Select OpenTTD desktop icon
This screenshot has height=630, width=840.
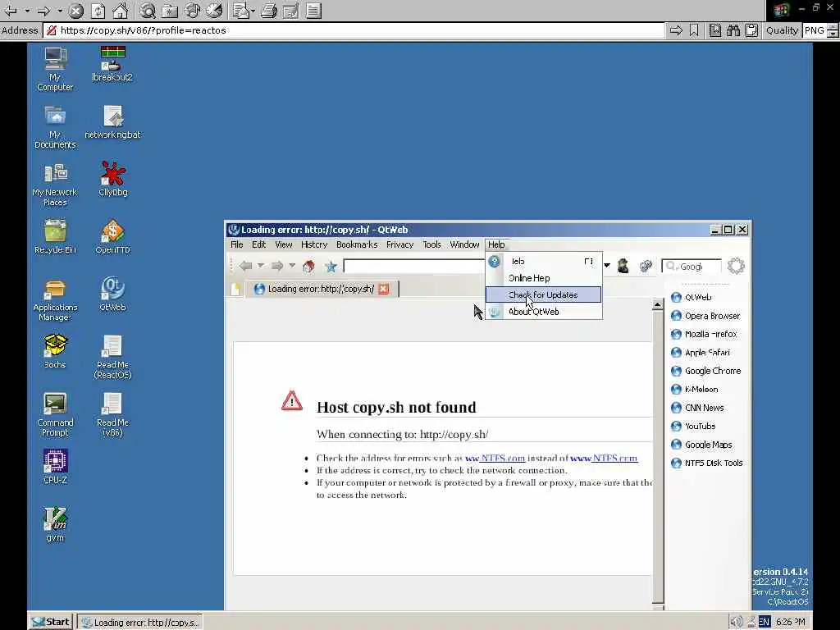(112, 236)
